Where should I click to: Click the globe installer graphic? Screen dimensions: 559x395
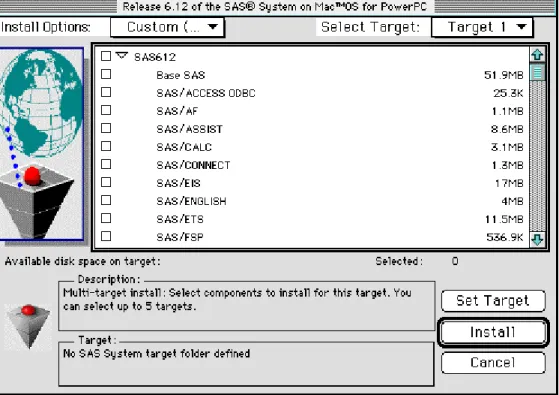42,144
